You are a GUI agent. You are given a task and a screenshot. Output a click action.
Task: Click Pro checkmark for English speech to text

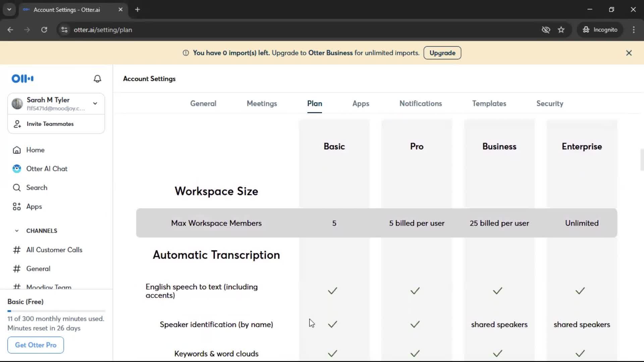pos(415,291)
